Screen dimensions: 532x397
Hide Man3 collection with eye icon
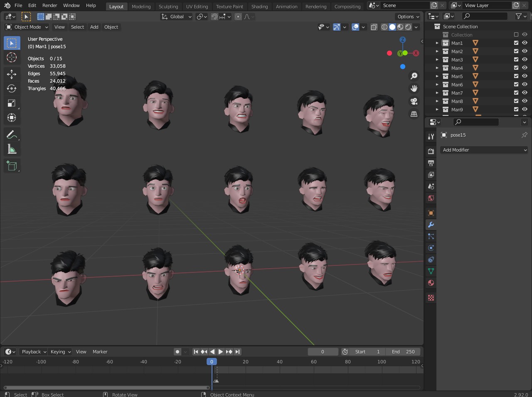(x=525, y=59)
